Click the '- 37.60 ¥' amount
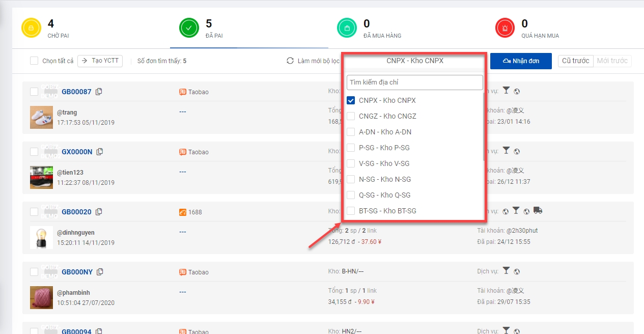This screenshot has width=644, height=334. [x=369, y=242]
